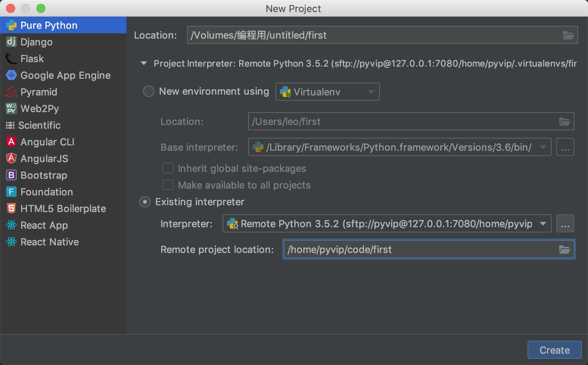This screenshot has width=588, height=365.
Task: Select Google App Engine project type
Action: 63,75
